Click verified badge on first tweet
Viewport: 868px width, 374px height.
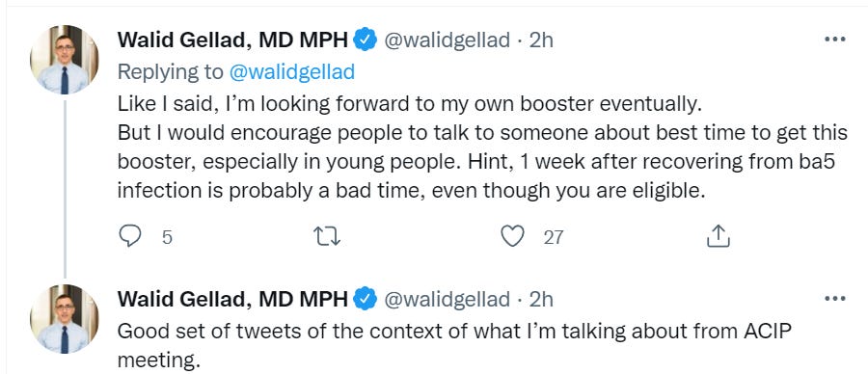[366, 40]
